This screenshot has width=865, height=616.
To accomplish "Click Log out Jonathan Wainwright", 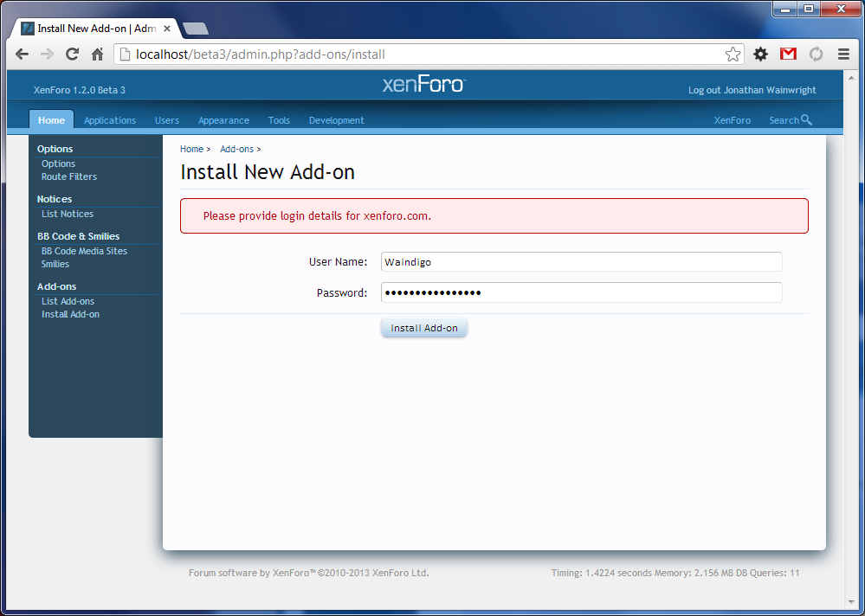I will (x=752, y=90).
